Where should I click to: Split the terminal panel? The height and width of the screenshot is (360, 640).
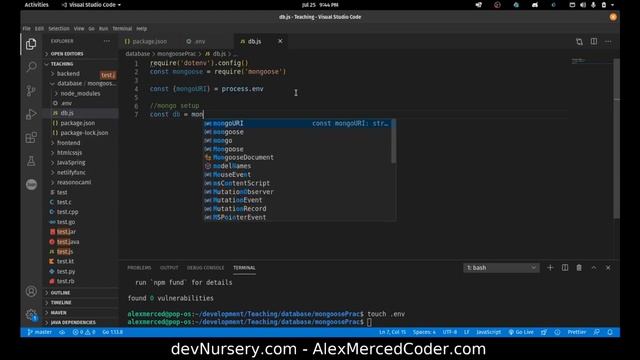coord(565,268)
